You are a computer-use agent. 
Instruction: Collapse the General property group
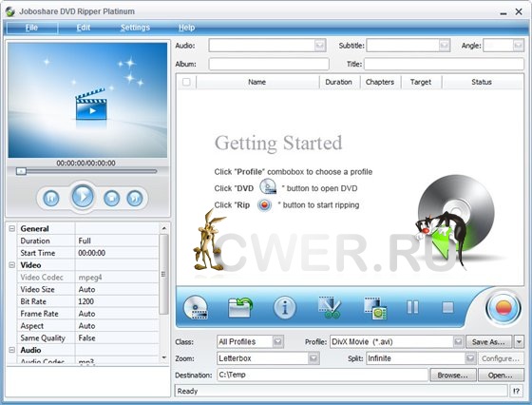pyautogui.click(x=11, y=228)
